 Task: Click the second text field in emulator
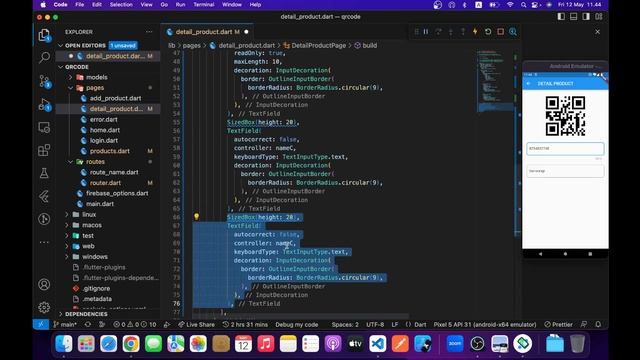(565, 171)
